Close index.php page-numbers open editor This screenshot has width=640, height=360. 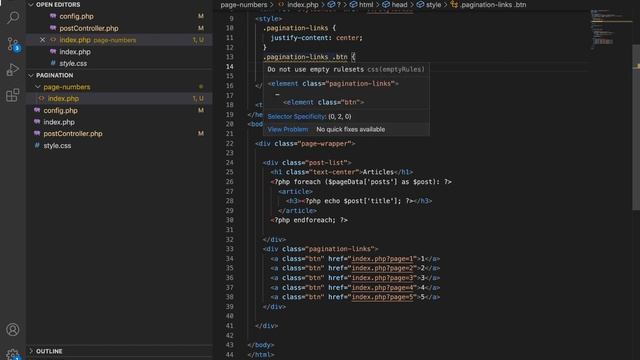[x=42, y=40]
